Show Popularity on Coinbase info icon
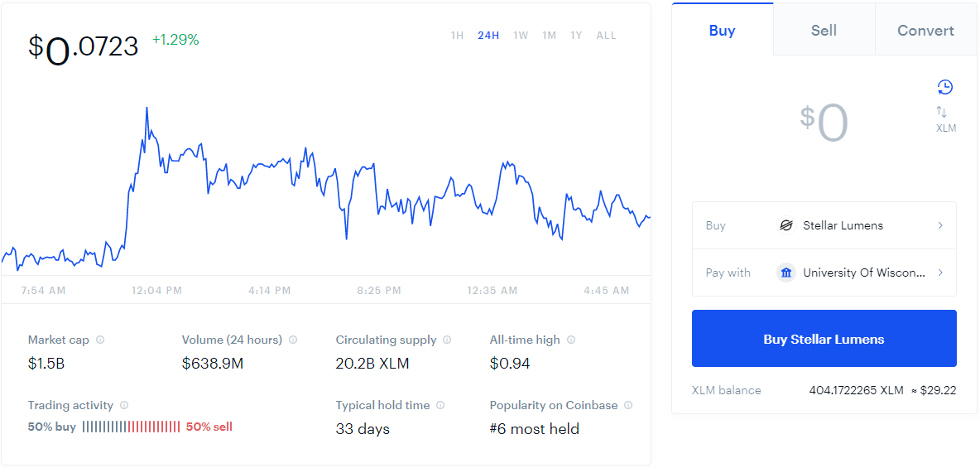Image resolution: width=980 pixels, height=468 pixels. pos(628,405)
